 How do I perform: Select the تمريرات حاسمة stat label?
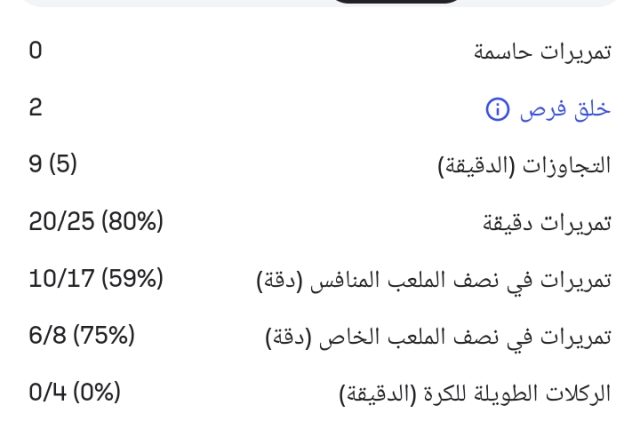coord(541,53)
